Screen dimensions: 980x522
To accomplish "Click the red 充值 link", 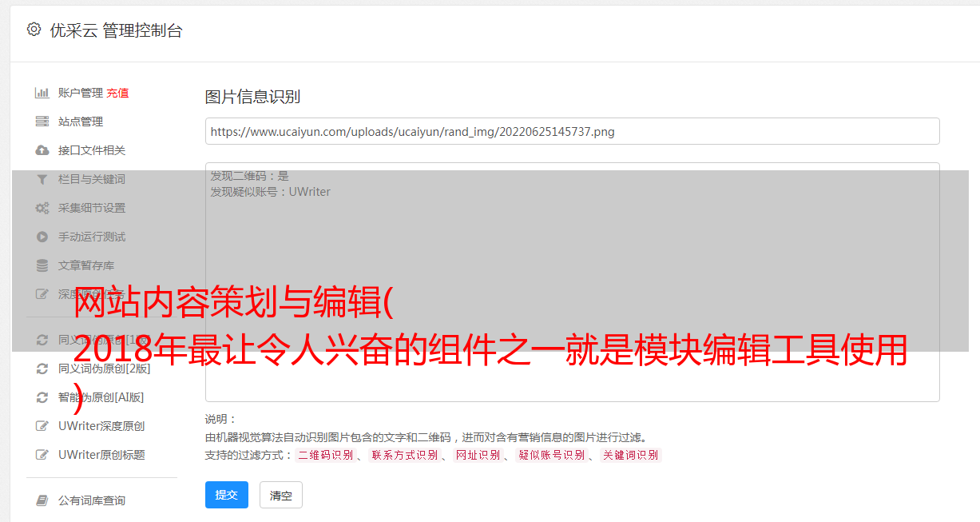I will [117, 93].
